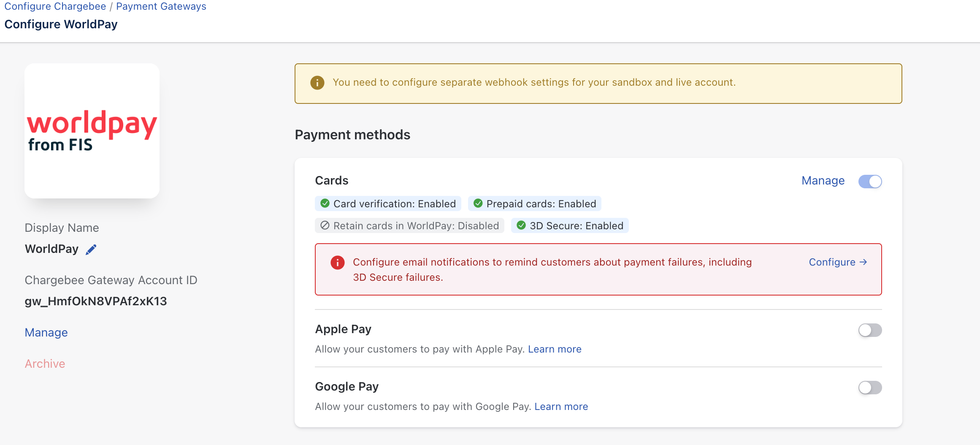
Task: Click the Google Pay section title
Action: point(347,387)
